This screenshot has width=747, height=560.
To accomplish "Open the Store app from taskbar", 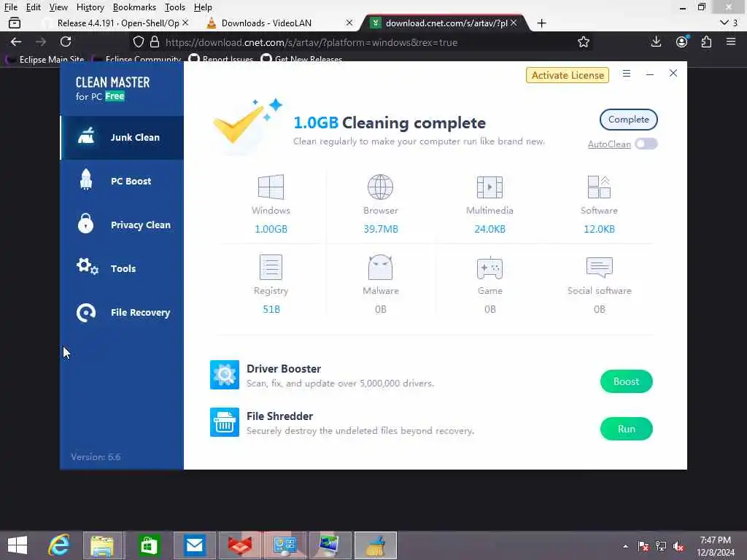I will point(148,545).
